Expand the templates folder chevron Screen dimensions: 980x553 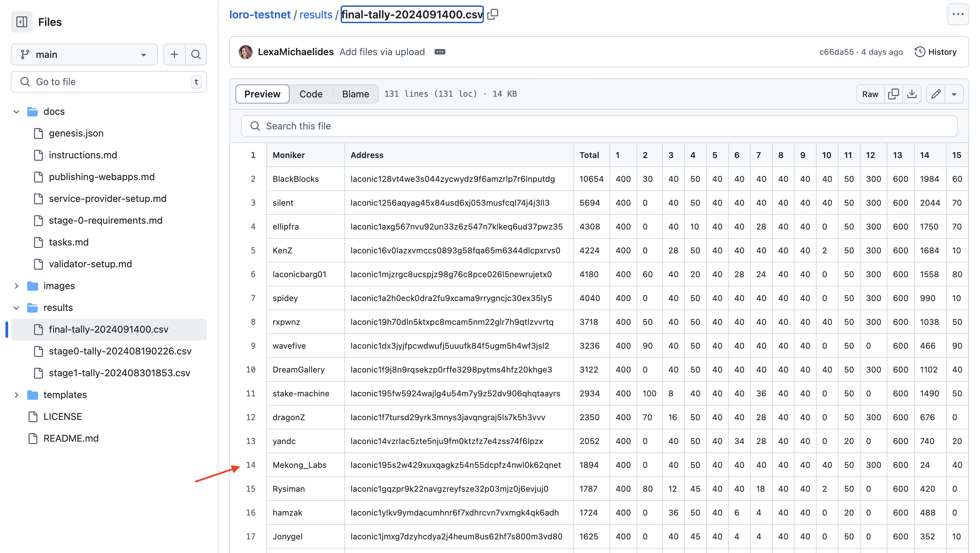(16, 395)
